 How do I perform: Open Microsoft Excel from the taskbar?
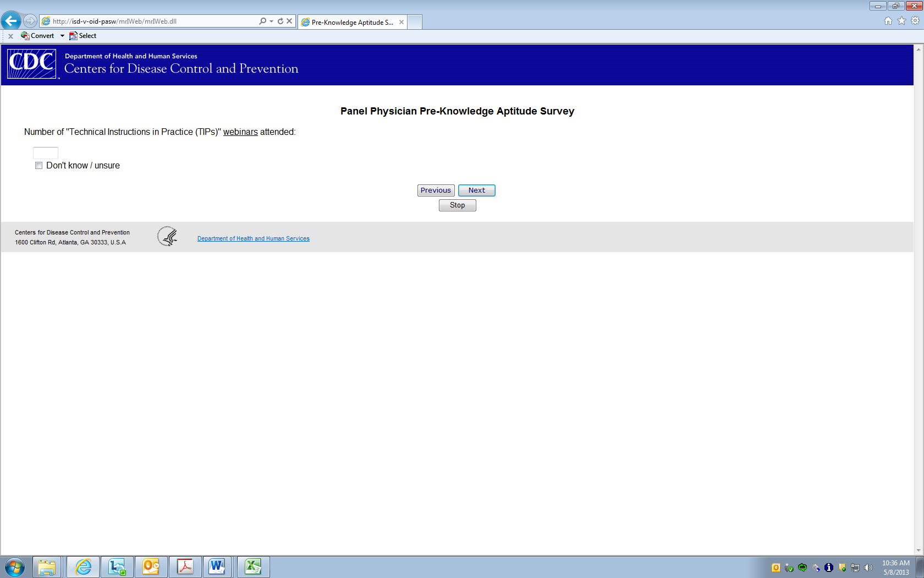pyautogui.click(x=254, y=567)
